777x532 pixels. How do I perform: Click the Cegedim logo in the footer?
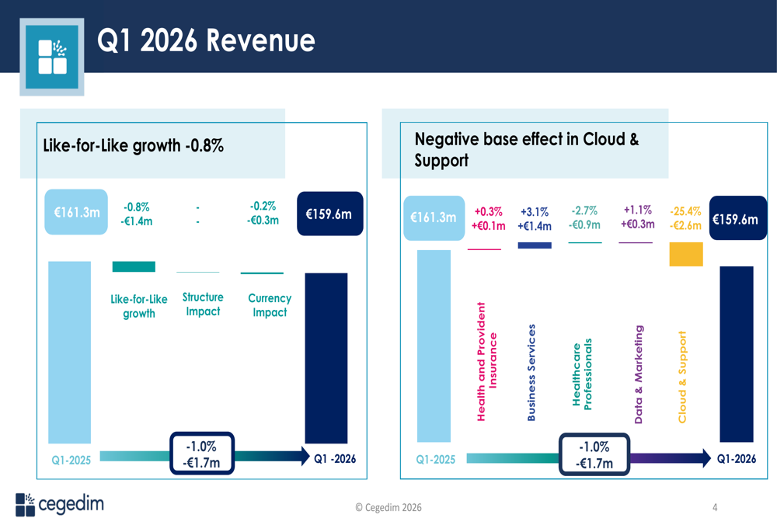tap(59, 504)
